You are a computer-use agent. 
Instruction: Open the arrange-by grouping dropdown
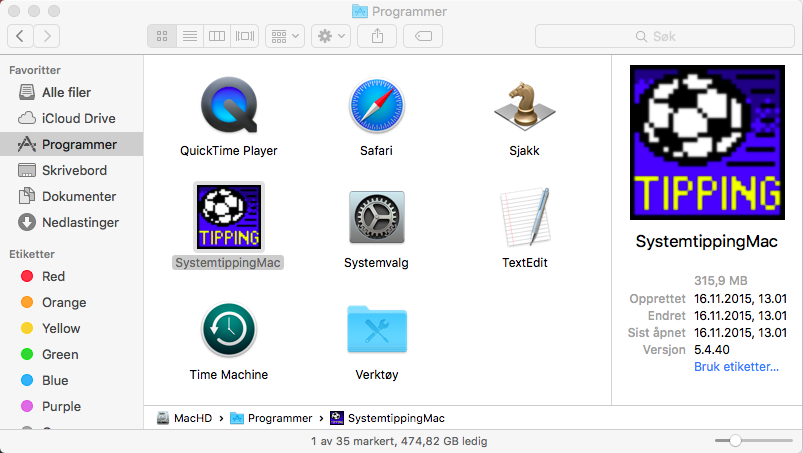click(285, 36)
